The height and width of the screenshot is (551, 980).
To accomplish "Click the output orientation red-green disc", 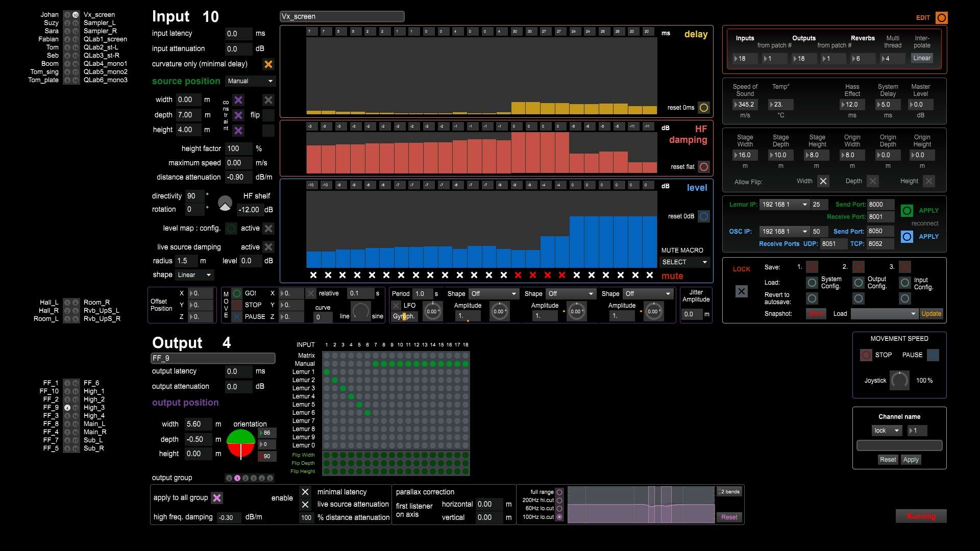I will [x=241, y=443].
